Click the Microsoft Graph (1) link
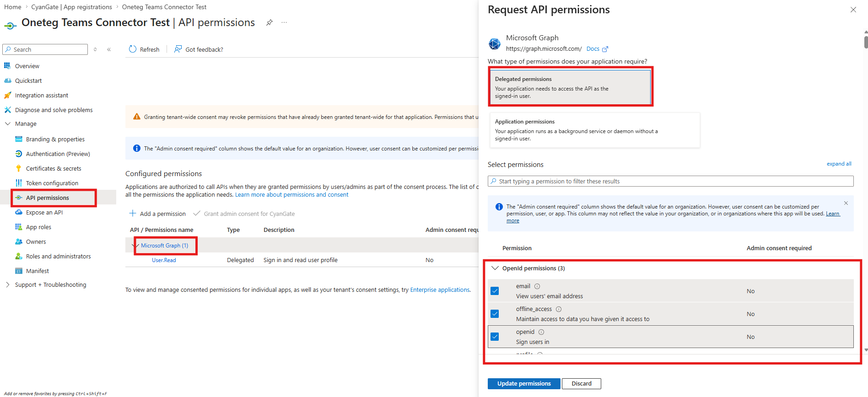 (165, 246)
